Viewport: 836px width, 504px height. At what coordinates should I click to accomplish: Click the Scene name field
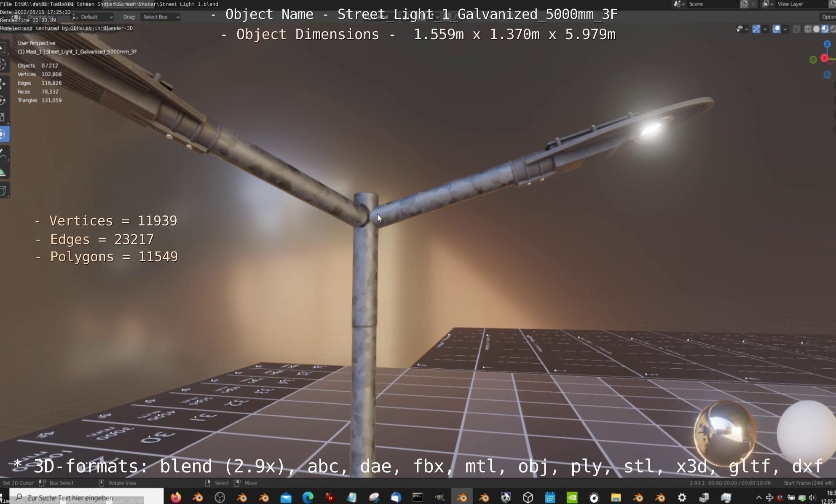712,4
